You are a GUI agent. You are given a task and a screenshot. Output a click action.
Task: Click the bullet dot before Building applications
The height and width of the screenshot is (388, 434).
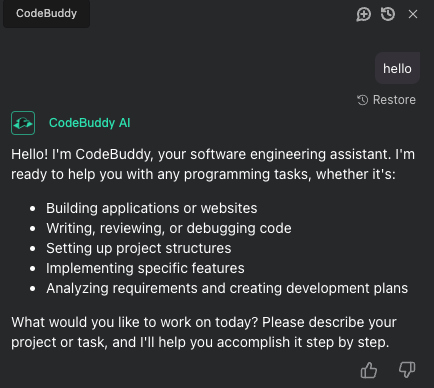(32, 209)
